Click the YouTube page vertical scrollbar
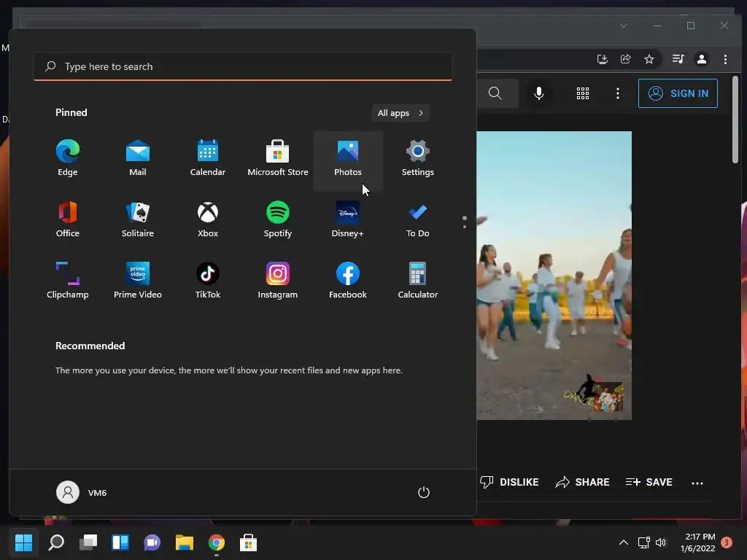The width and height of the screenshot is (747, 560). coord(735,120)
